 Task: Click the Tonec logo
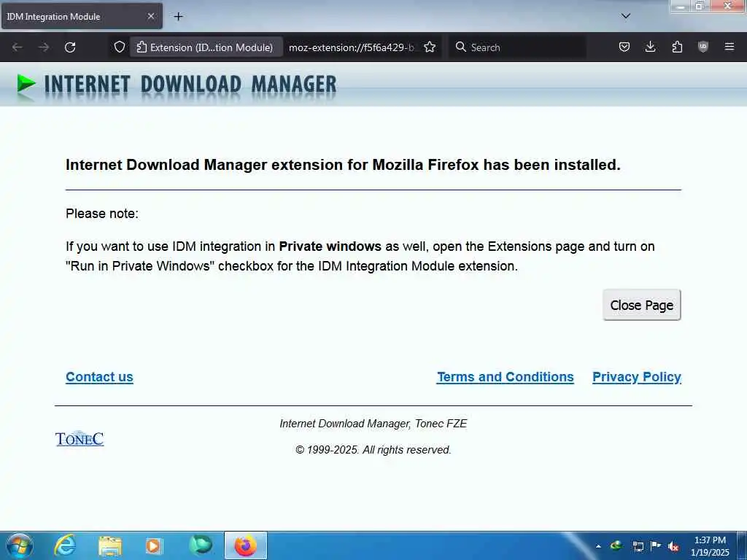click(80, 439)
